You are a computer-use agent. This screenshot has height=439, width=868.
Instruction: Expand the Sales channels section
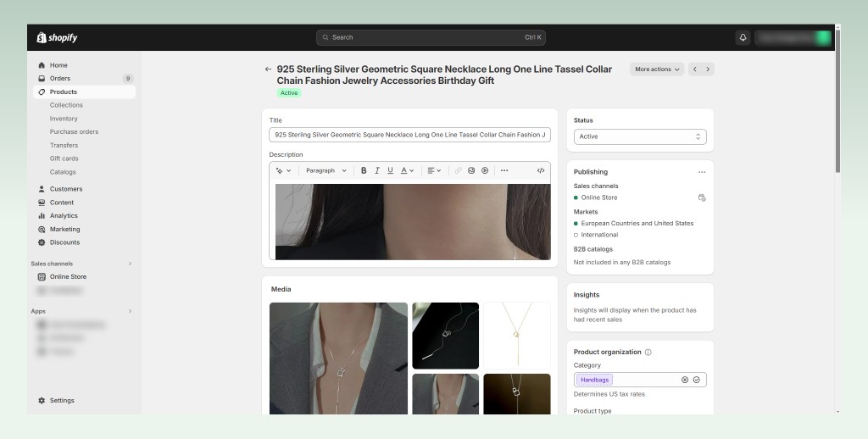pyautogui.click(x=130, y=264)
